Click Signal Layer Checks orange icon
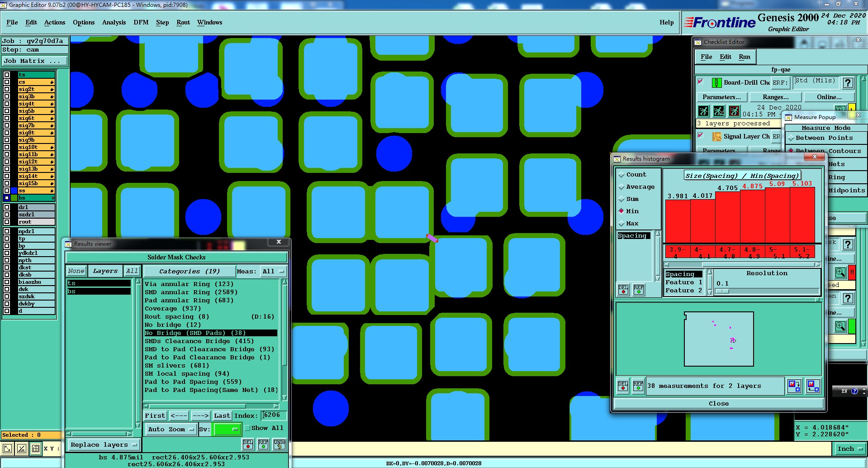The width and height of the screenshot is (868, 468). [716, 136]
